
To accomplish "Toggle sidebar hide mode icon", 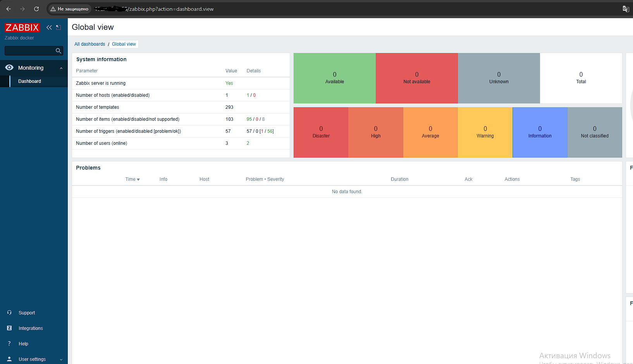I will 58,27.
